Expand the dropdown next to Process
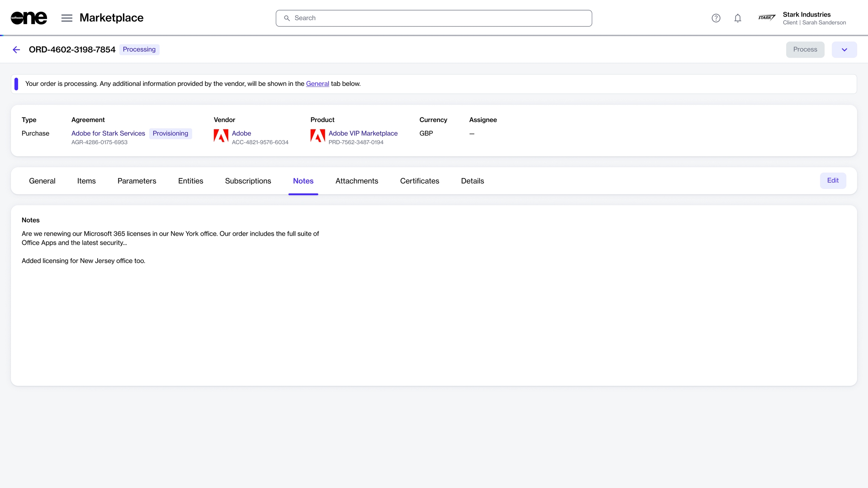Image resolution: width=868 pixels, height=488 pixels. [x=844, y=50]
